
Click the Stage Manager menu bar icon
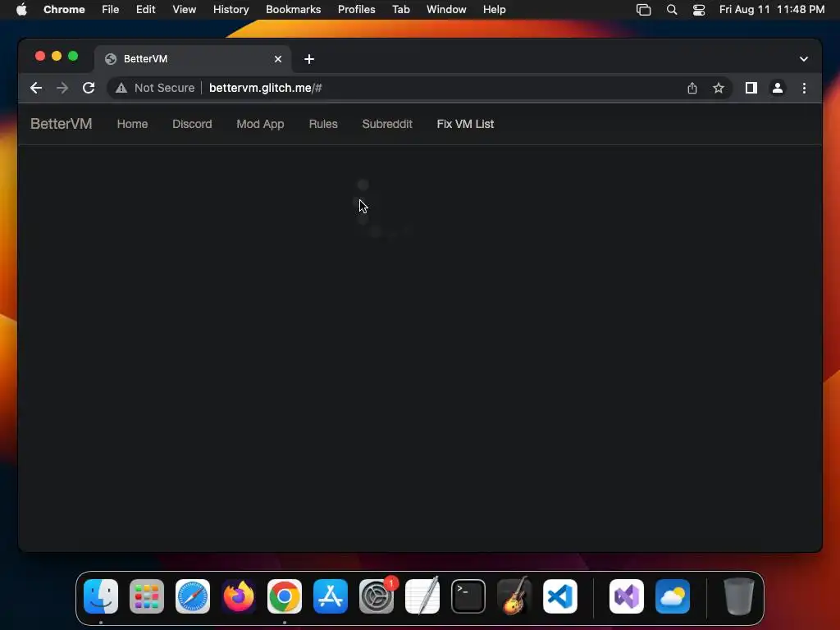[x=643, y=10]
